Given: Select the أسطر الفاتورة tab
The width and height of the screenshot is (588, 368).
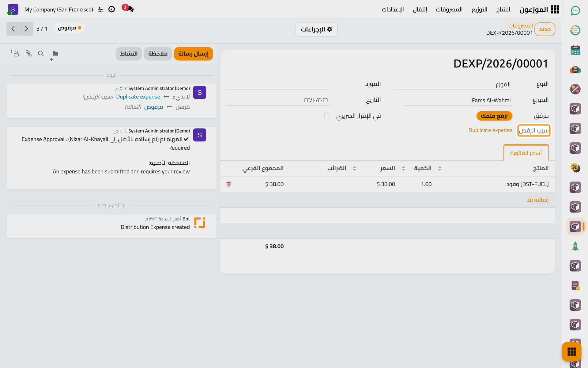Looking at the screenshot, I should 526,153.
